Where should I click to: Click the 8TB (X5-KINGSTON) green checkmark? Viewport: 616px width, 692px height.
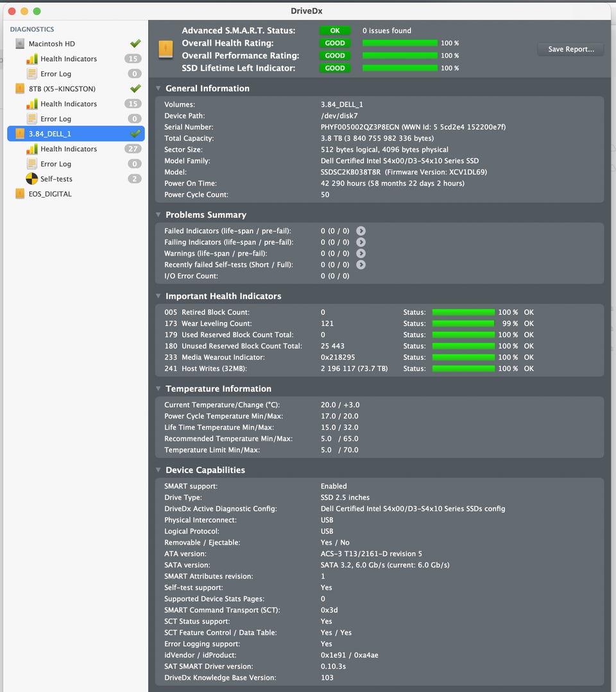135,89
